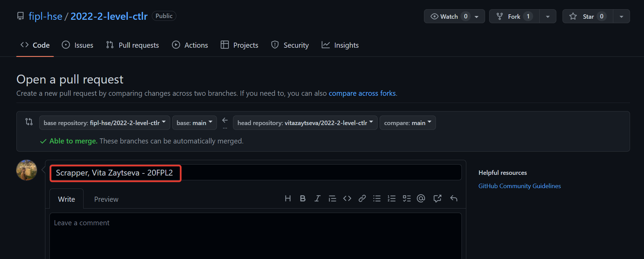The height and width of the screenshot is (259, 644).
Task: Click the Watch button
Action: [454, 16]
